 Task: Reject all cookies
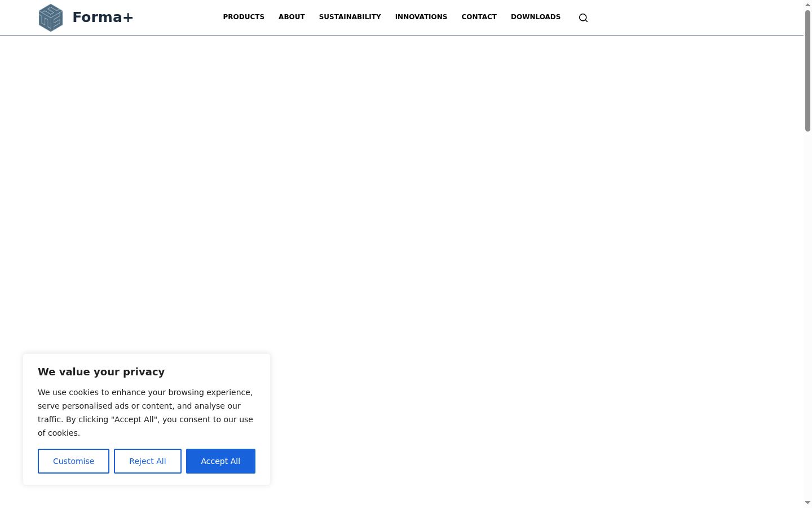(148, 461)
